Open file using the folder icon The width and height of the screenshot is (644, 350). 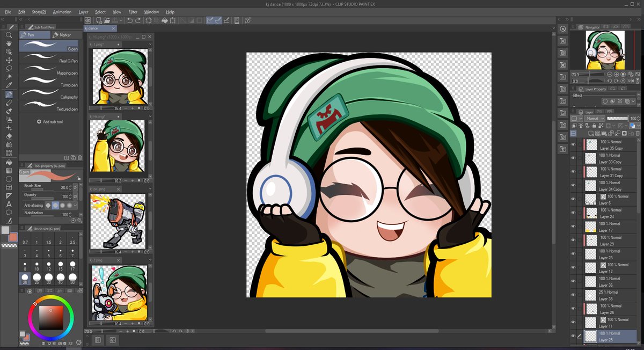(x=107, y=20)
